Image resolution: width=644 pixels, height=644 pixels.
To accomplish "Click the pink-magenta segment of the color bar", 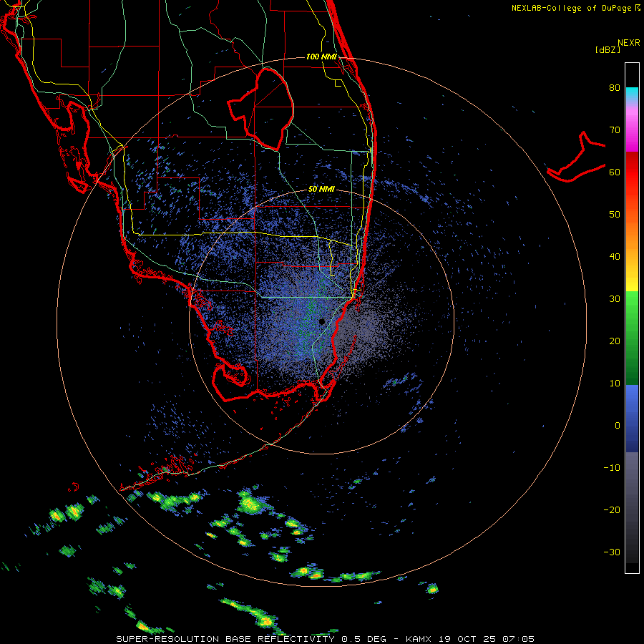I will (x=632, y=127).
